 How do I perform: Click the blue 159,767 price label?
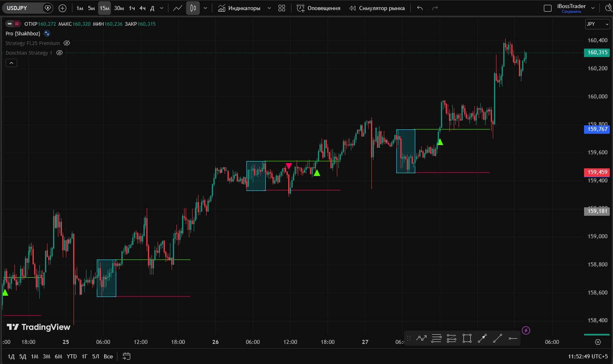(597, 129)
